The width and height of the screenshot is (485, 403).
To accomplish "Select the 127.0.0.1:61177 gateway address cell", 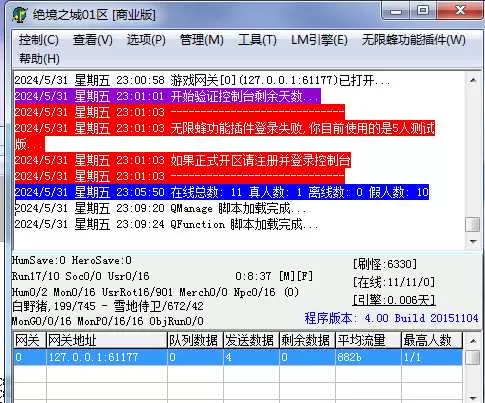I will [x=107, y=357].
